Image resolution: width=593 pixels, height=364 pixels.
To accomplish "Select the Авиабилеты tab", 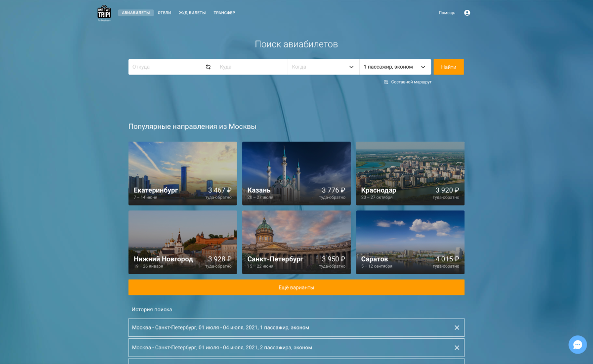I will click(136, 13).
